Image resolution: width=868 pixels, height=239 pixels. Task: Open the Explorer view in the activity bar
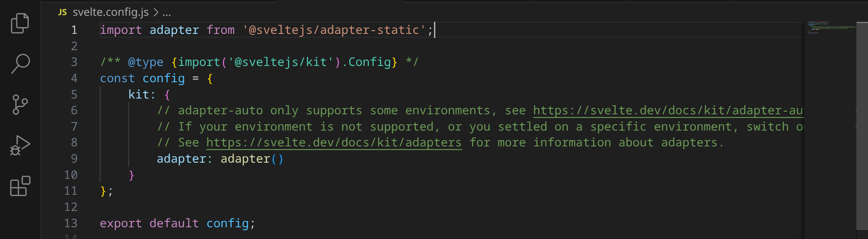[20, 23]
